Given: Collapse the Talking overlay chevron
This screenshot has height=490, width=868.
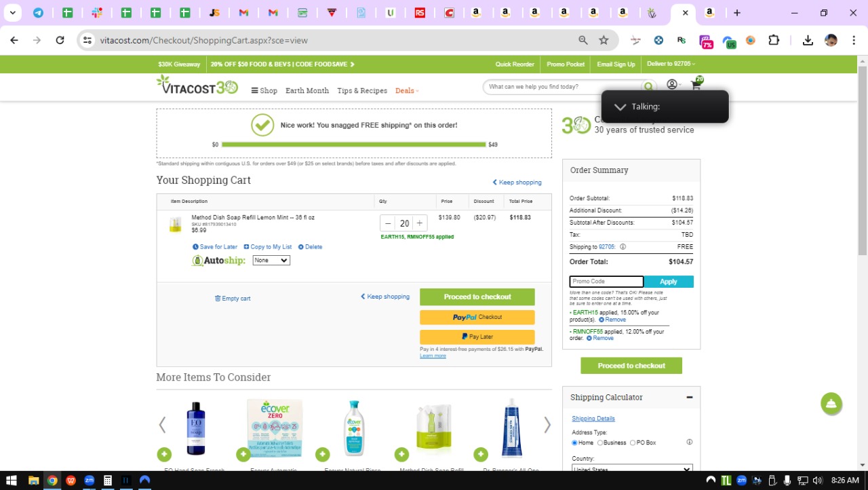Looking at the screenshot, I should 620,107.
